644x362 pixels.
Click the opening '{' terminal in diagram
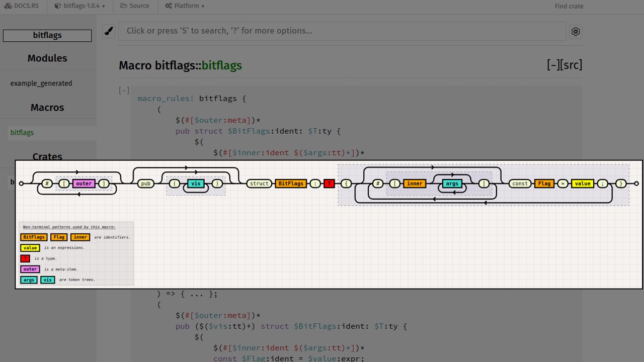pos(346,184)
